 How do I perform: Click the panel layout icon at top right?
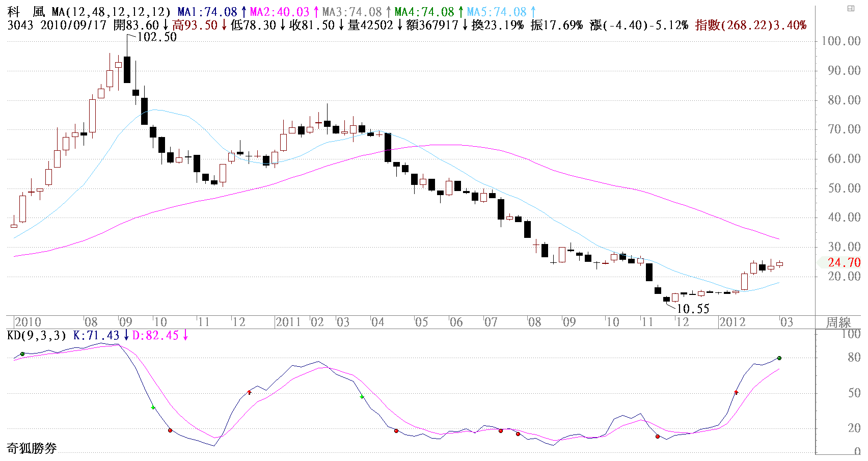coord(851,8)
